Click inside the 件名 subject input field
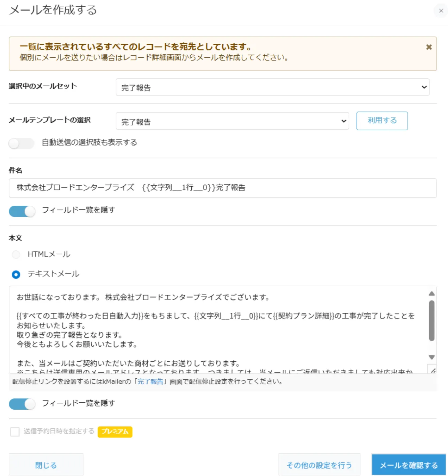This screenshot has height=476, width=448. [222, 188]
